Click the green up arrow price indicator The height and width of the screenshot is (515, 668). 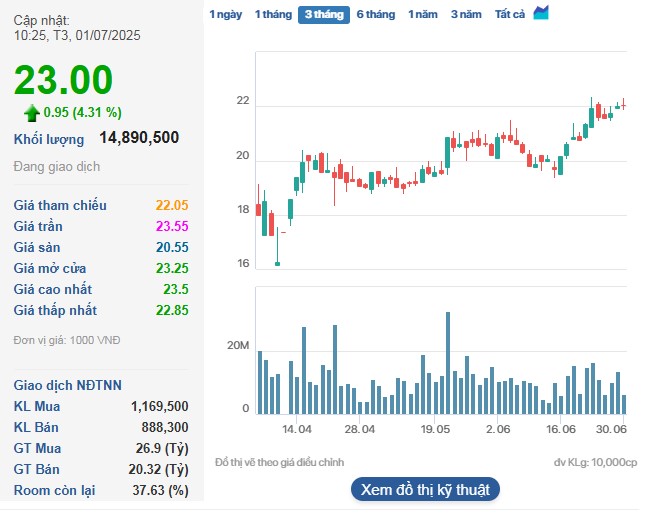pos(32,112)
